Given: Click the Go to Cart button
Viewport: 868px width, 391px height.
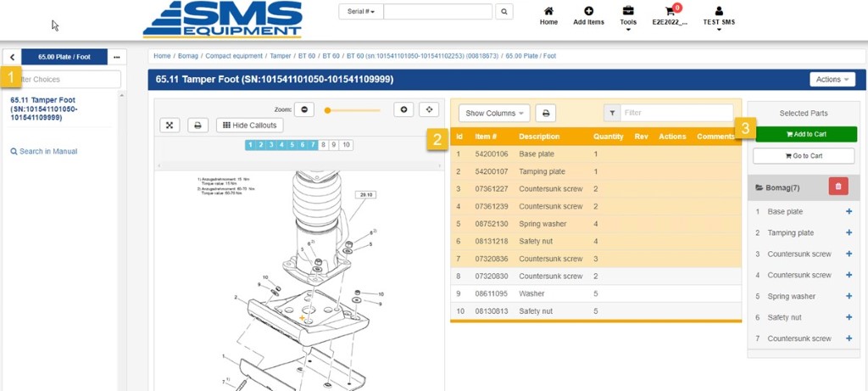Looking at the screenshot, I should point(804,155).
